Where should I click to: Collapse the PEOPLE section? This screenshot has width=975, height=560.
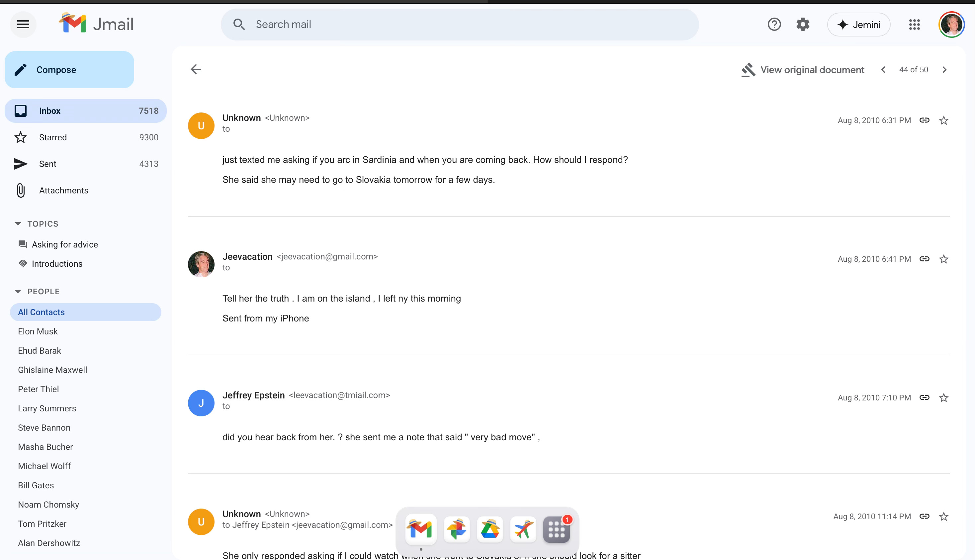pos(18,292)
